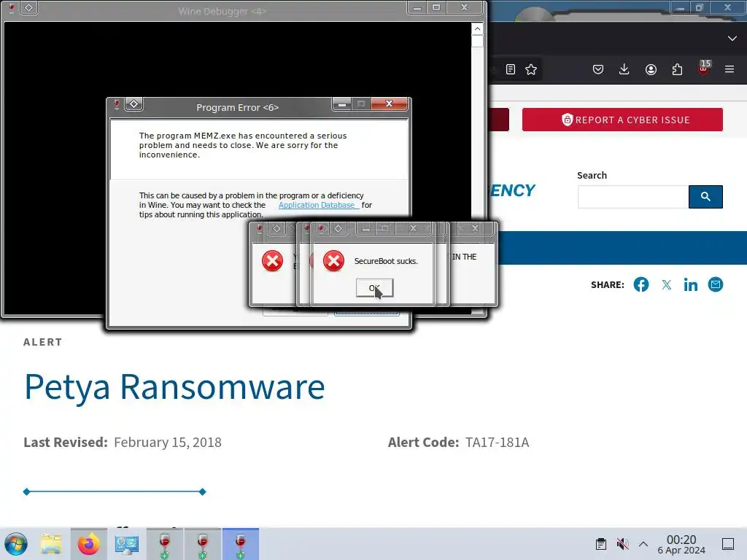
Task: Click alert code TA17-181A text
Action: (x=497, y=443)
